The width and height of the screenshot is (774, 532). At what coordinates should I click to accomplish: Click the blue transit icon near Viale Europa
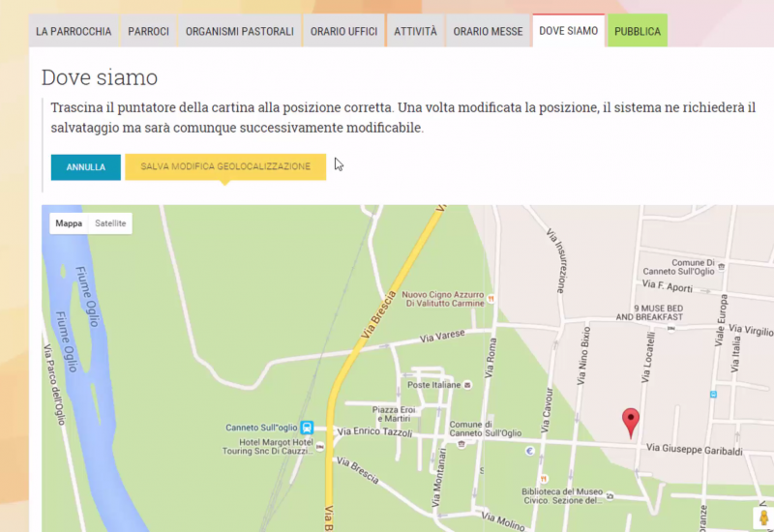point(713,395)
